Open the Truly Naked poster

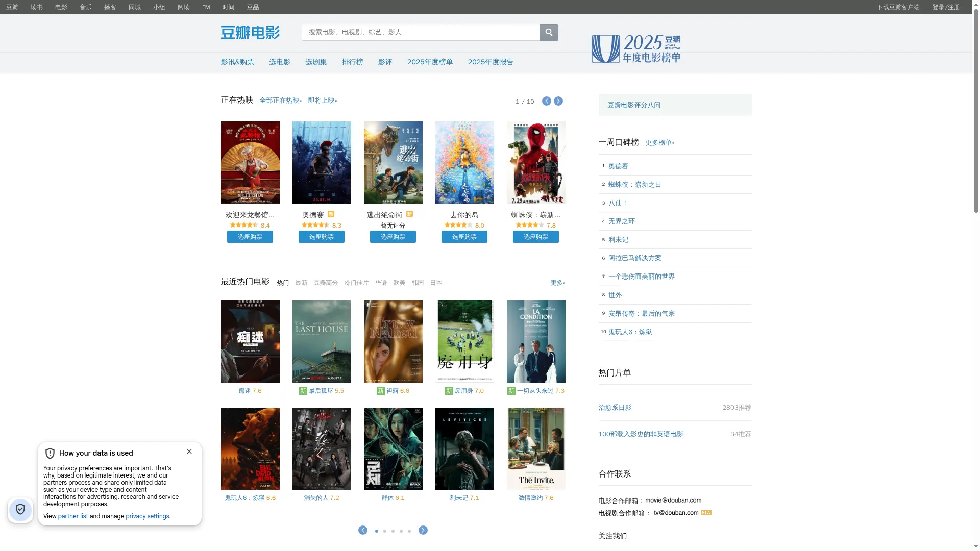pyautogui.click(x=393, y=341)
